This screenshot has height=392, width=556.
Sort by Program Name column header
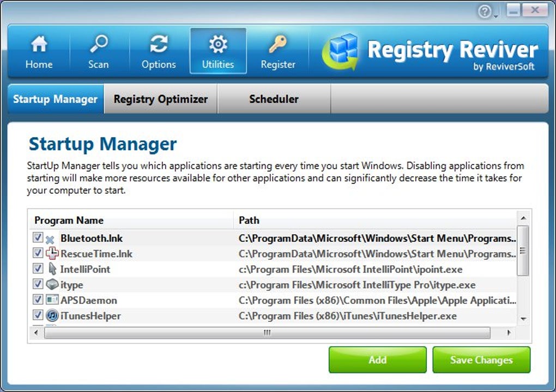pyautogui.click(x=131, y=220)
